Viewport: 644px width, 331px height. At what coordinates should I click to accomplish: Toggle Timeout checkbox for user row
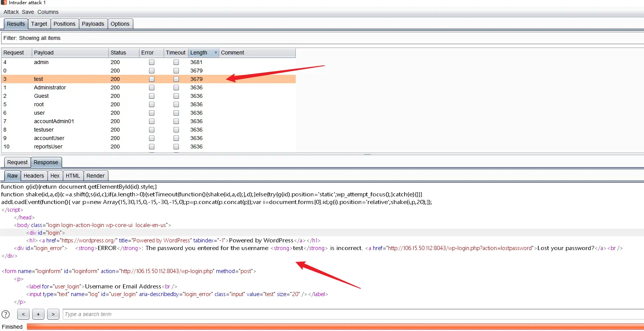click(x=176, y=113)
